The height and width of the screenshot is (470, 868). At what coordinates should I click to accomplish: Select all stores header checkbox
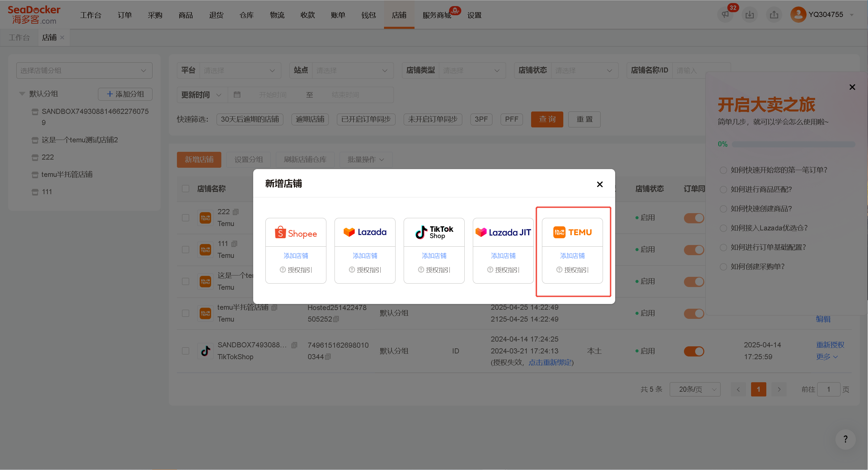coord(185,188)
